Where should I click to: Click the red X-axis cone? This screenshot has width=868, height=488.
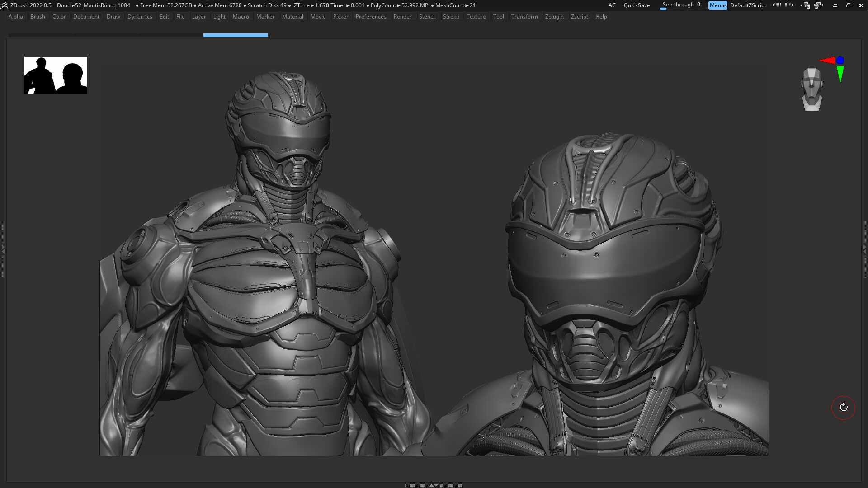pyautogui.click(x=827, y=61)
